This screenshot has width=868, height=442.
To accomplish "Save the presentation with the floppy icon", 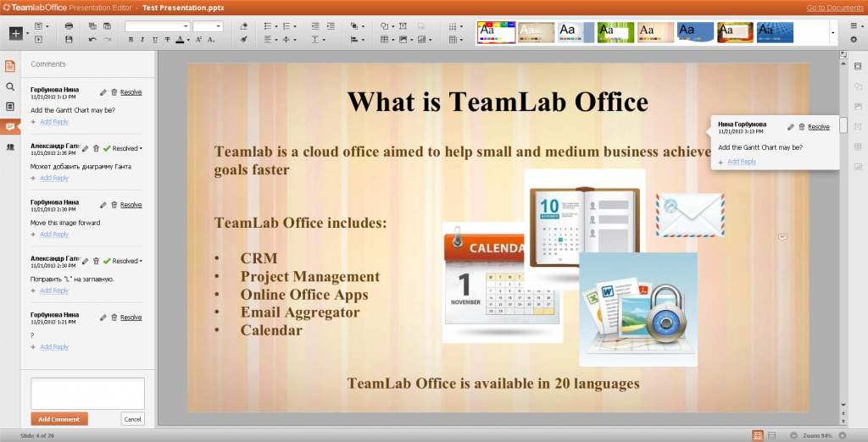I will (x=70, y=40).
